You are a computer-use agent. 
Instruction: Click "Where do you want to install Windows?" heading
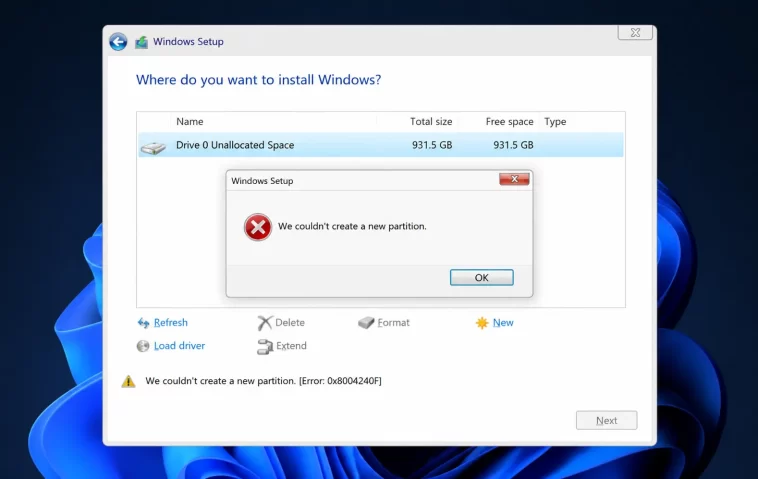[x=259, y=80]
